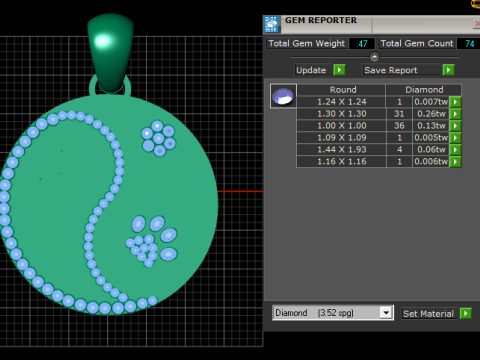Click the Total Gem Weight value .47
480x360 pixels.
point(362,44)
